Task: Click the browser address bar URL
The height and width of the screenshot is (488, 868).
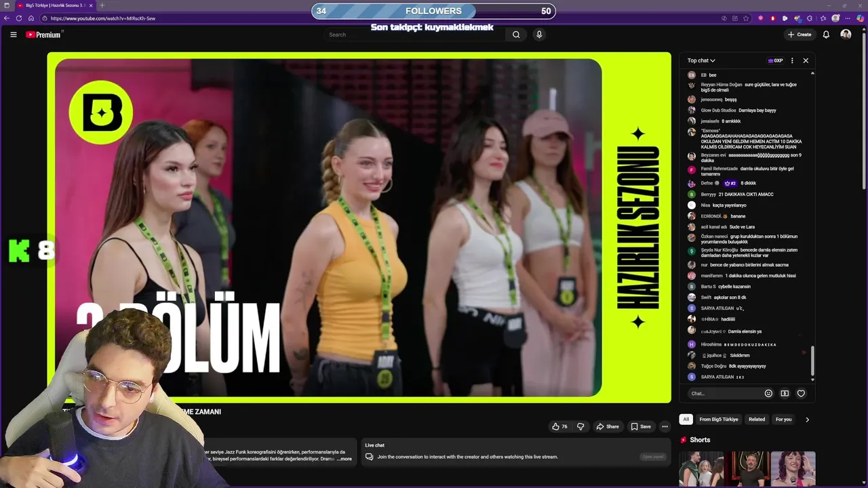Action: tap(103, 18)
